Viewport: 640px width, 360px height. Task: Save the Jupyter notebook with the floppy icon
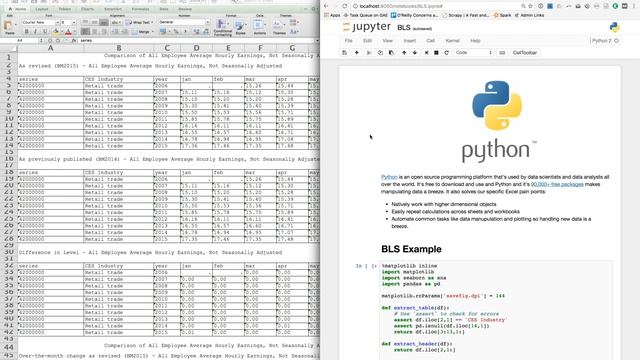[x=344, y=53]
